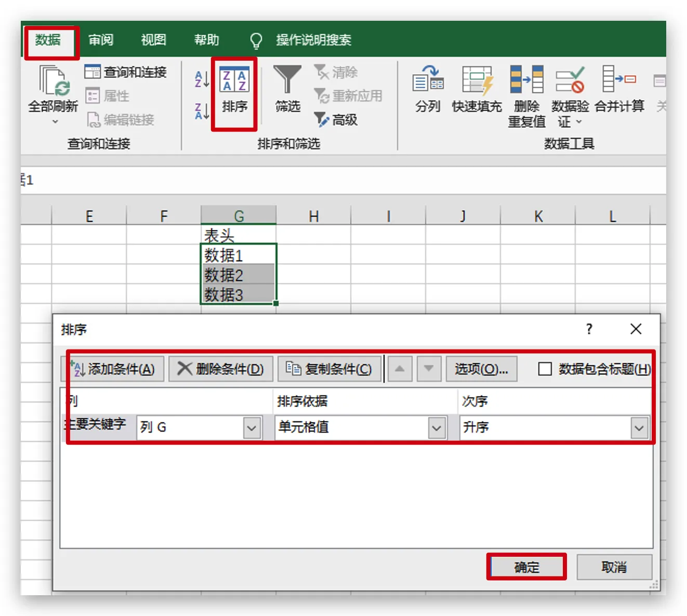Select the 数据1 cell
The height and width of the screenshot is (616, 687).
click(239, 255)
